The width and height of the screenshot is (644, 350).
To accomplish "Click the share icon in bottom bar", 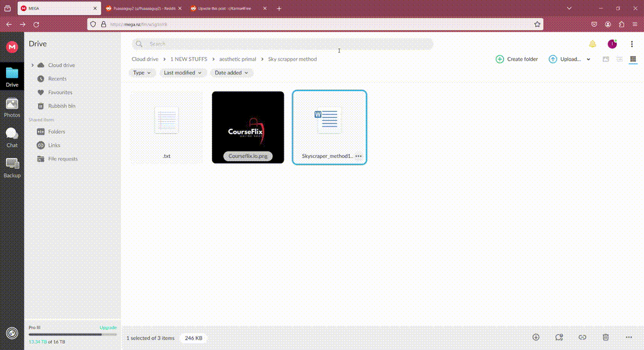I will (559, 337).
